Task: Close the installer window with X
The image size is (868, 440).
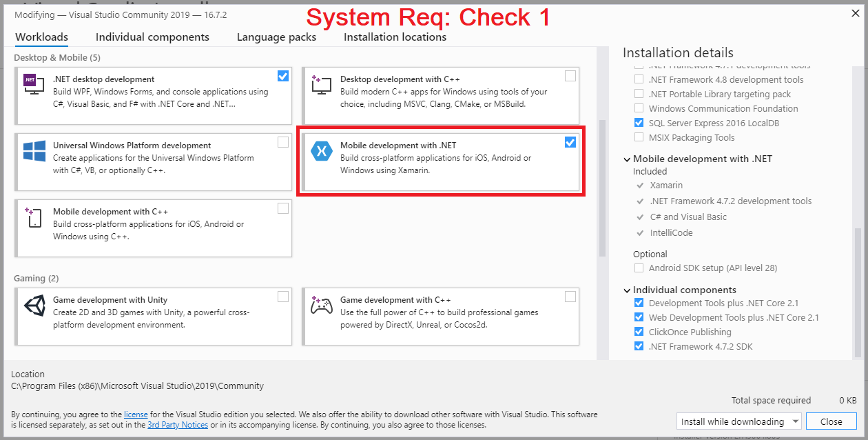Action: pos(854,12)
